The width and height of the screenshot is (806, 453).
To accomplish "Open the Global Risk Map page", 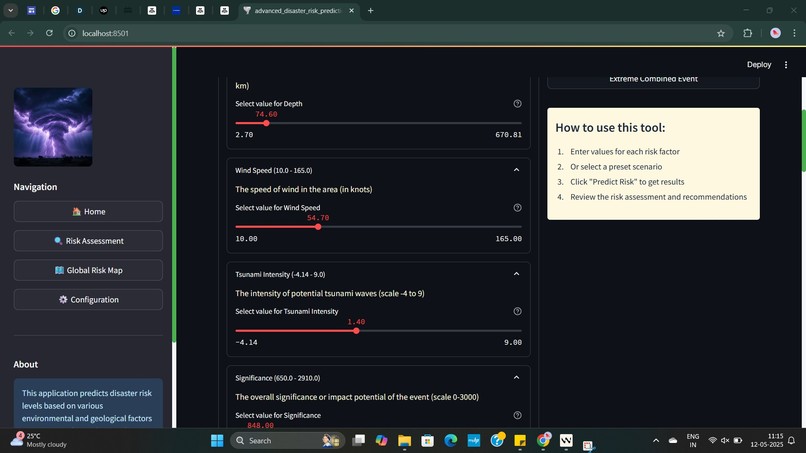I will click(88, 270).
